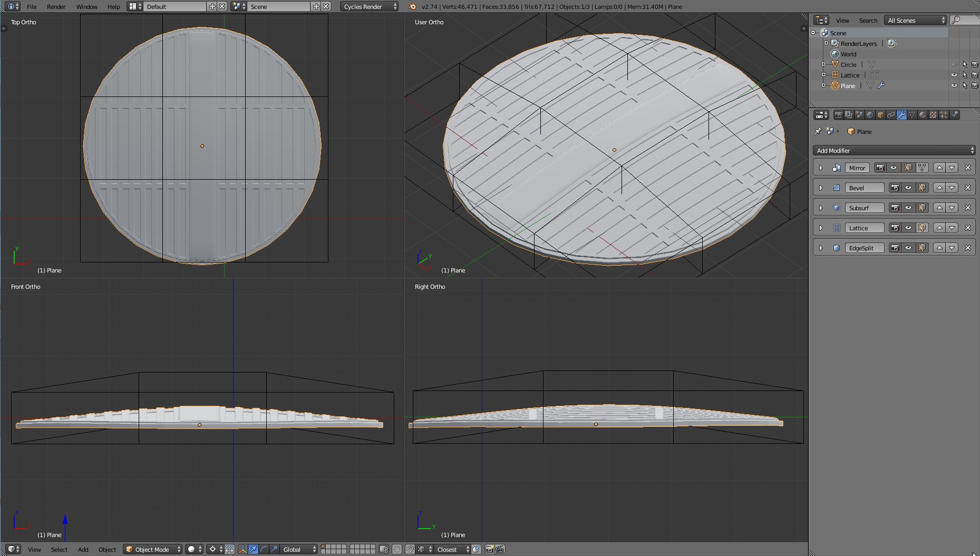Toggle Circle visibility in outliner
Screen dimensions: 980x556
point(954,64)
